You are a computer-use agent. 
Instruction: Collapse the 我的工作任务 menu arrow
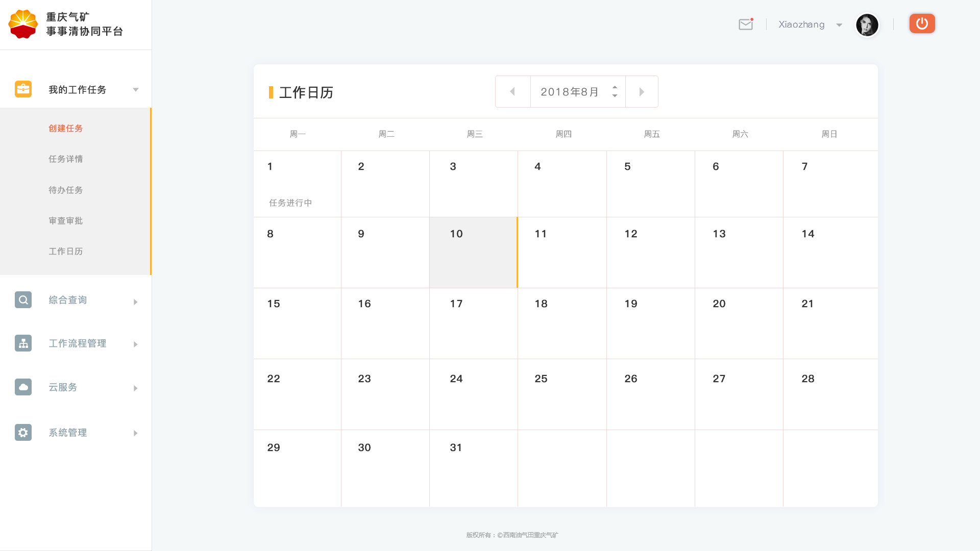pos(136,90)
